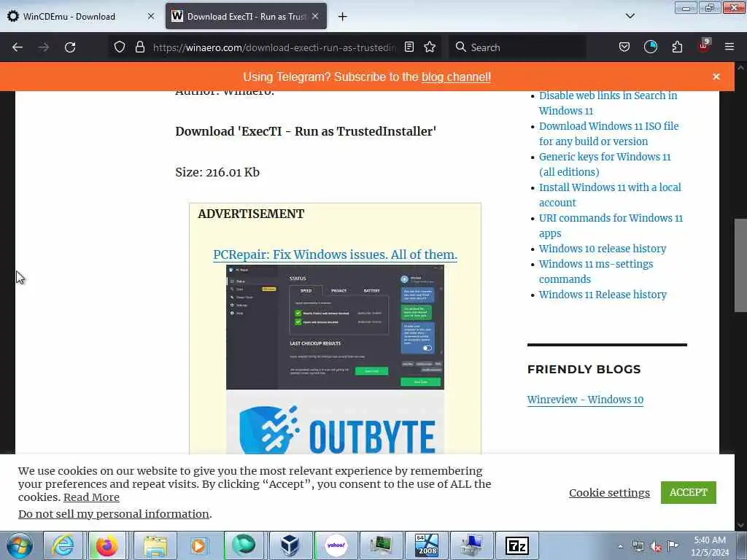The height and width of the screenshot is (560, 747).
Task: Switch to Firefox in taskbar
Action: click(107, 545)
